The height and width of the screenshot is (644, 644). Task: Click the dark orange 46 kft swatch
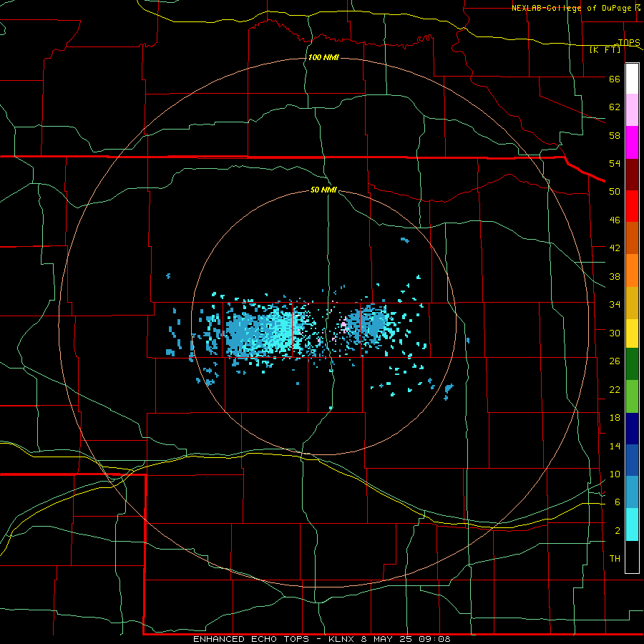(x=632, y=238)
